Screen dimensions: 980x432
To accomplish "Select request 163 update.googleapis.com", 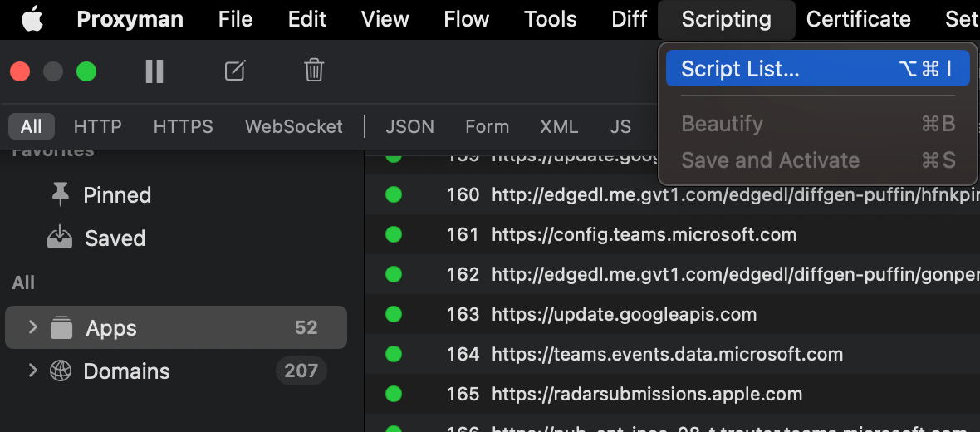I will click(x=673, y=314).
